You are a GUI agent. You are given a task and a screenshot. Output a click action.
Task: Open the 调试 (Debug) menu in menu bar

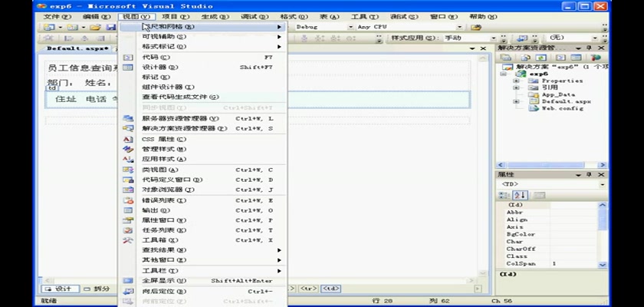pos(249,16)
